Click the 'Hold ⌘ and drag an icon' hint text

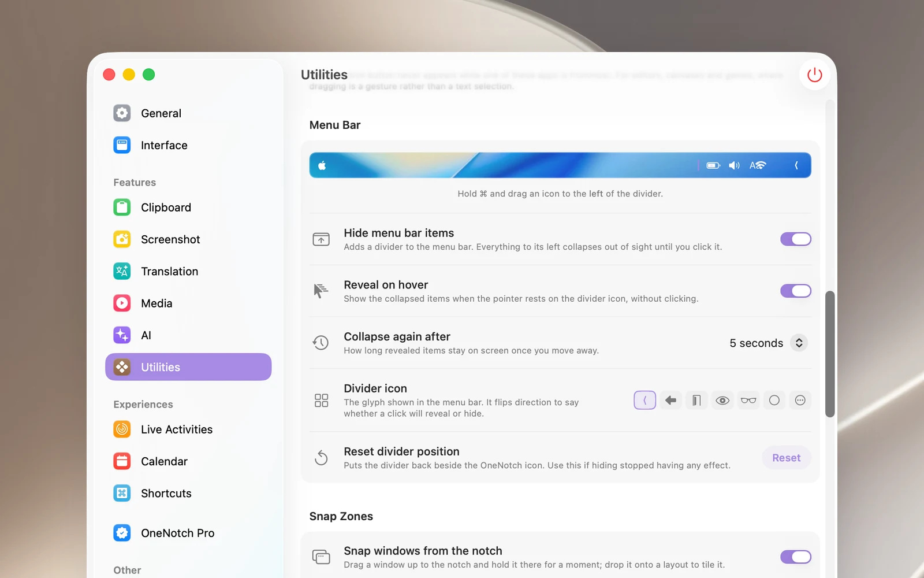click(x=560, y=194)
